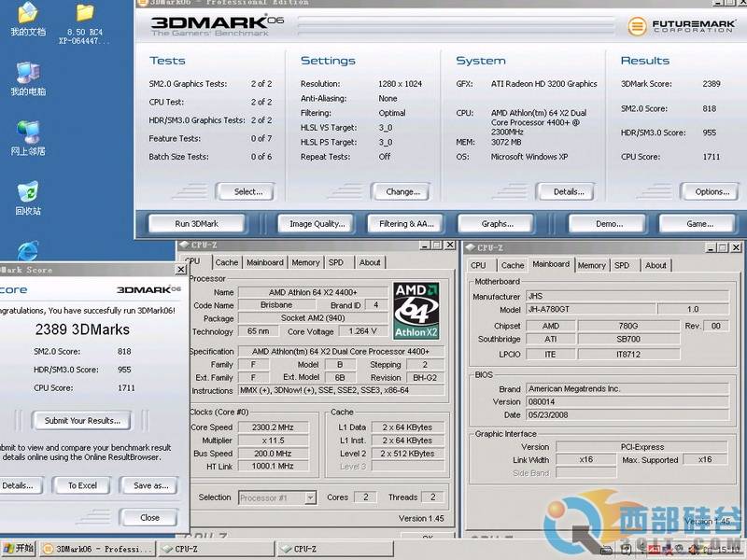Switch to the Cache tab in the processor CPU-Z window
Viewport: 747px width, 560px height.
click(226, 262)
